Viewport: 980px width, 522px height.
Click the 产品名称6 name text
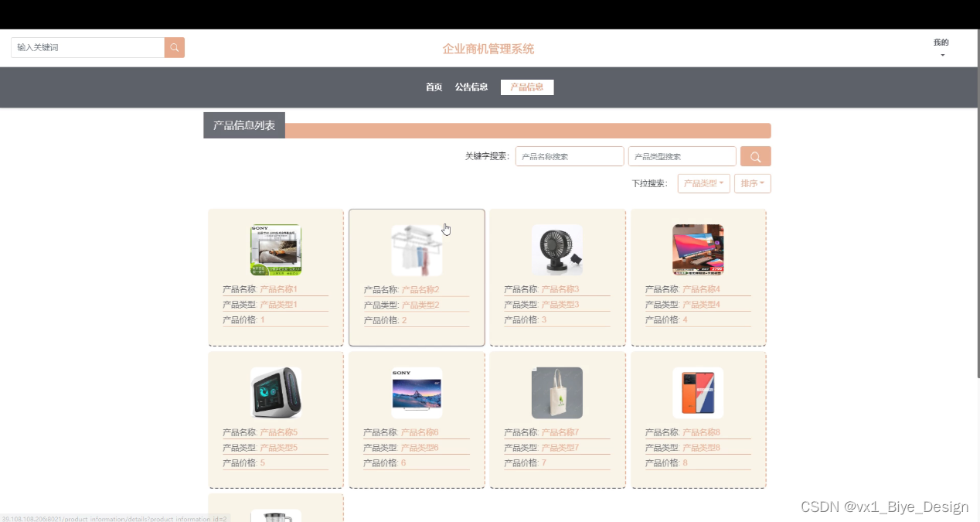tap(420, 432)
